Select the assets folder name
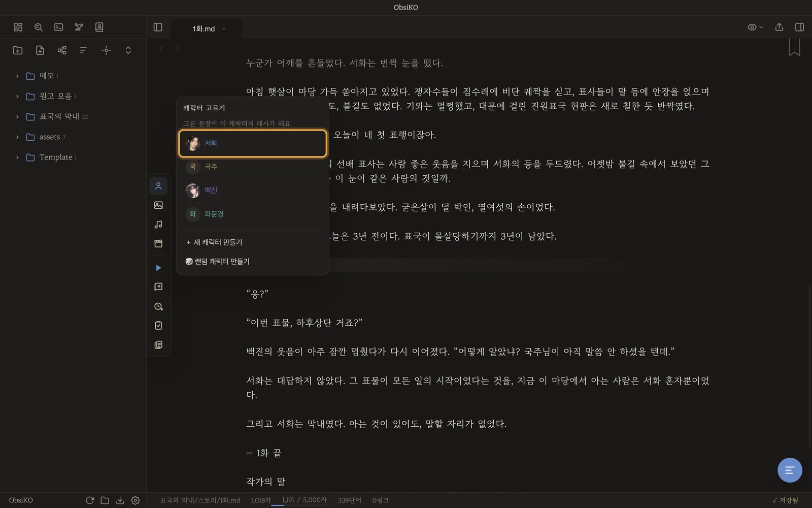 coord(50,137)
